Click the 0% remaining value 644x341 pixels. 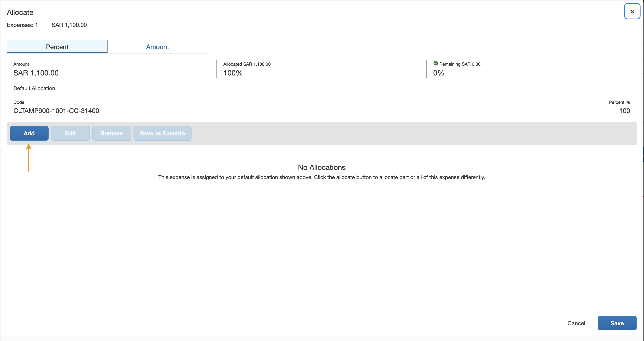tap(439, 73)
